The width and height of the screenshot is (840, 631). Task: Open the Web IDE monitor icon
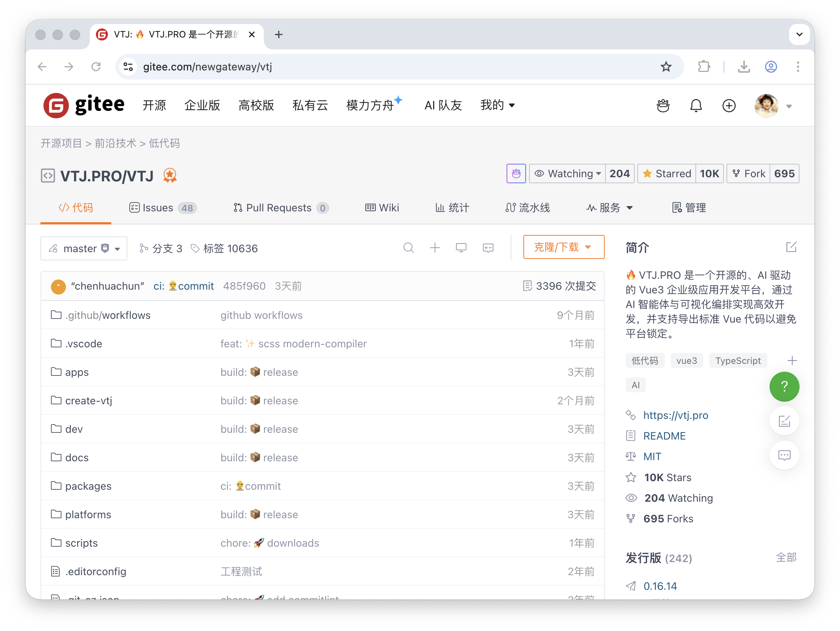click(x=461, y=248)
